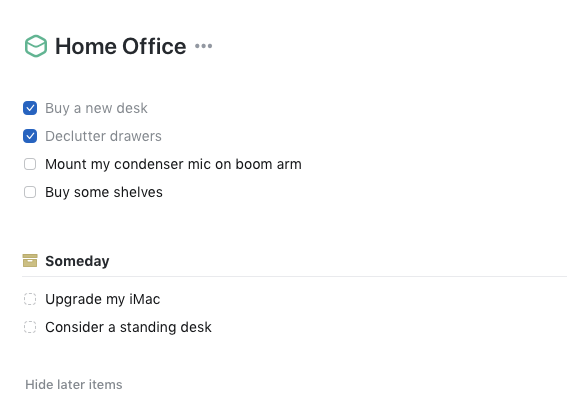The image size is (567, 416).
Task: Select Mount my condenser mic on boom arm
Action: pos(173,164)
